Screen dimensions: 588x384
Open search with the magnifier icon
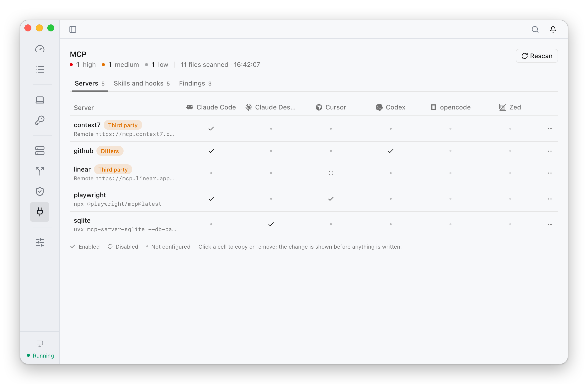(x=535, y=29)
